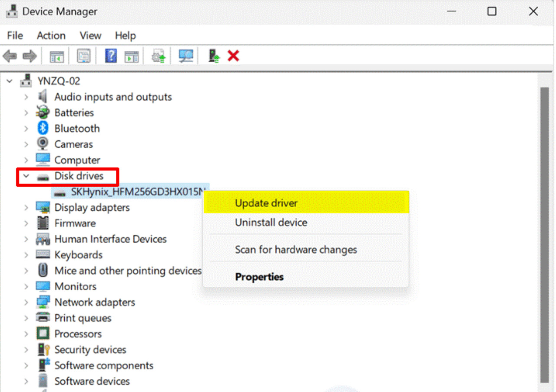556x392 pixels.
Task: Open the Properties toolbar icon
Action: tap(83, 56)
